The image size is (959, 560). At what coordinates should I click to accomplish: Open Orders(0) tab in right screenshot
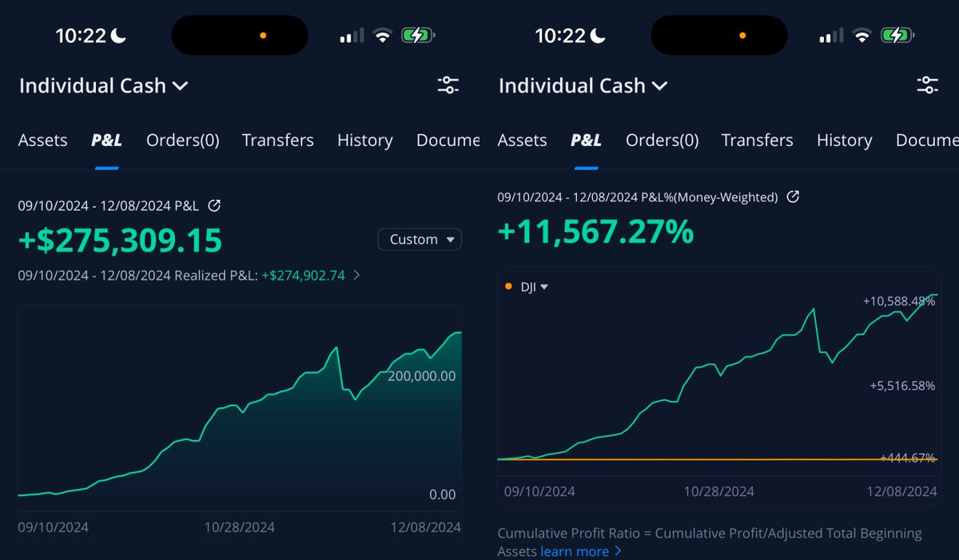coord(662,140)
